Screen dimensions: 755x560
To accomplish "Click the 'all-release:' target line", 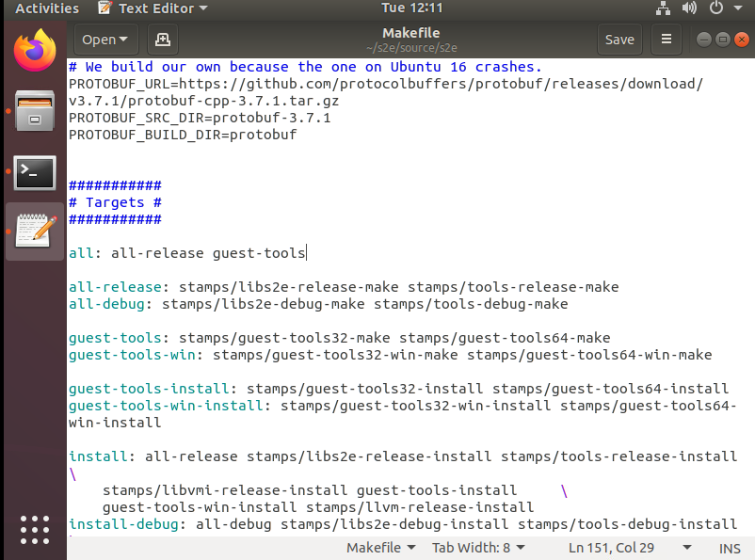I will tap(344, 287).
